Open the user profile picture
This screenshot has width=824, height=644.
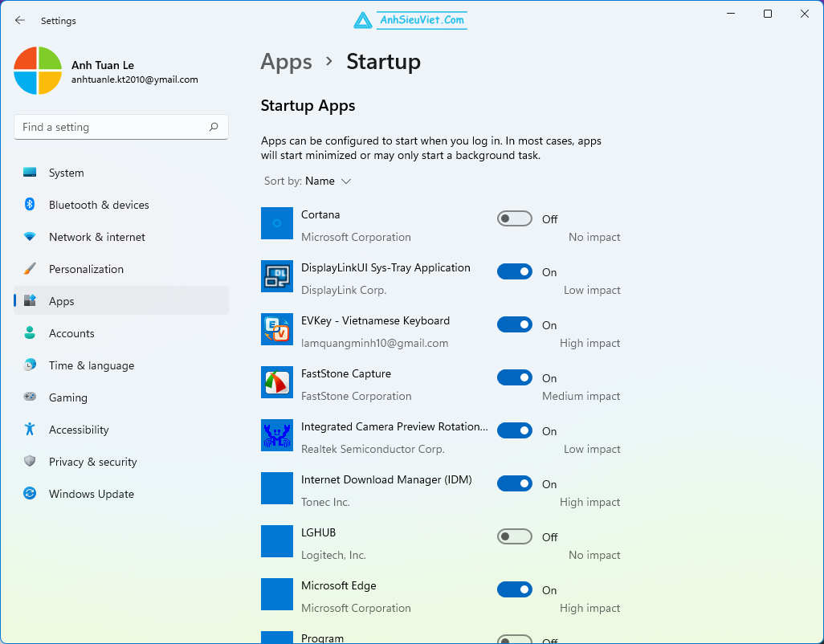tap(38, 71)
